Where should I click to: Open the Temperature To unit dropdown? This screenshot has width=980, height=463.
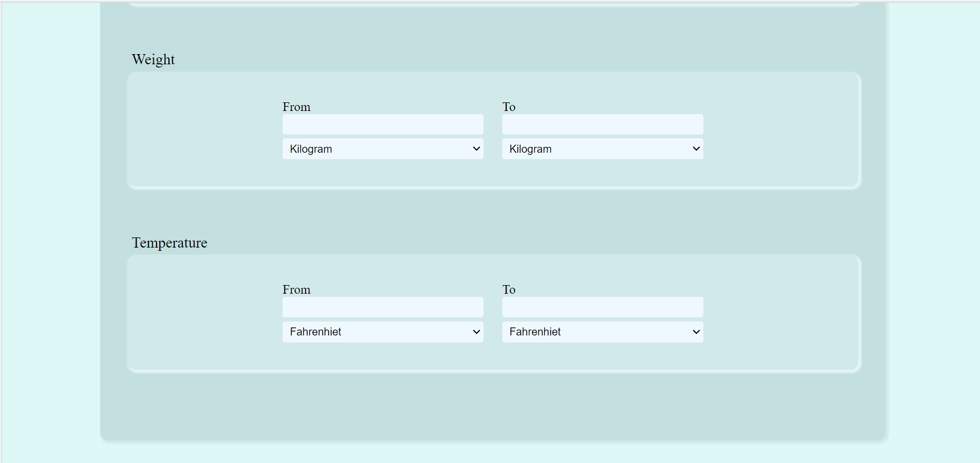click(x=602, y=332)
